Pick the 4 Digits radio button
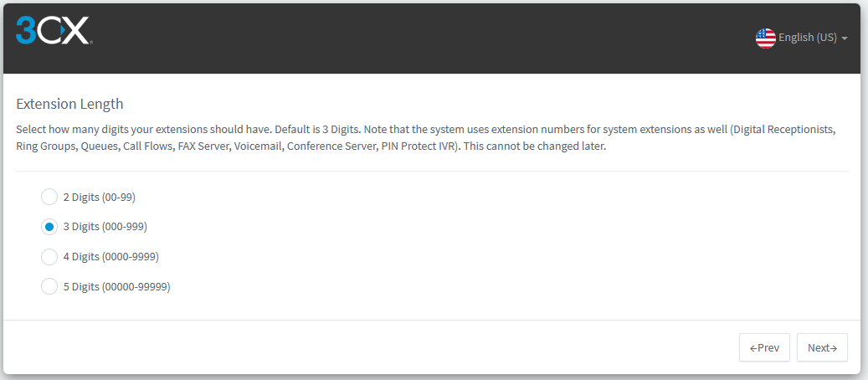868x380 pixels. (49, 256)
